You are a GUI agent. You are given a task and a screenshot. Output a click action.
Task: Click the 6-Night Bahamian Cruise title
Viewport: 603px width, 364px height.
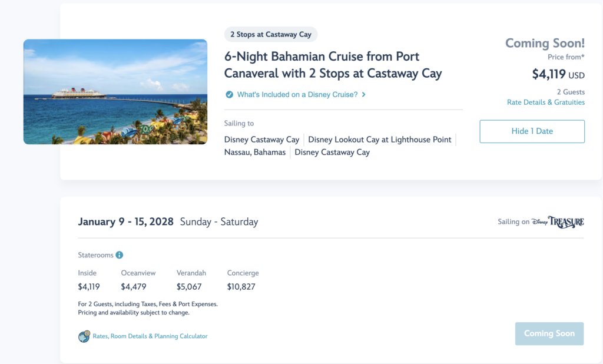point(333,65)
